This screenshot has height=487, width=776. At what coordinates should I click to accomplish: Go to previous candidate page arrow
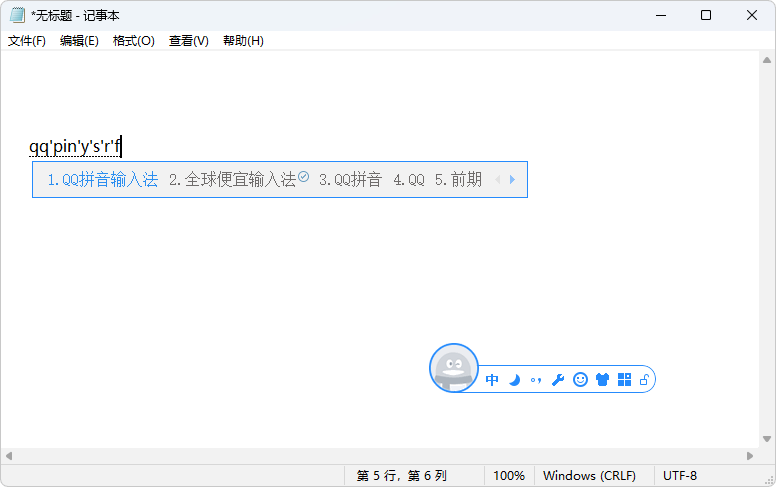click(x=498, y=180)
